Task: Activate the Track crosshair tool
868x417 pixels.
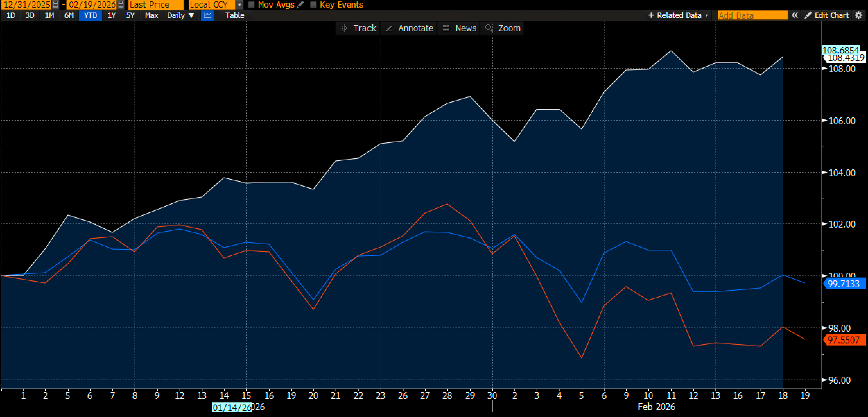Action: pyautogui.click(x=358, y=28)
